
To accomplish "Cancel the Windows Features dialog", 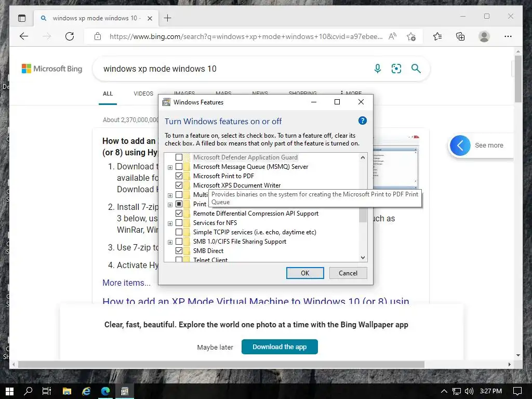I will 348,273.
